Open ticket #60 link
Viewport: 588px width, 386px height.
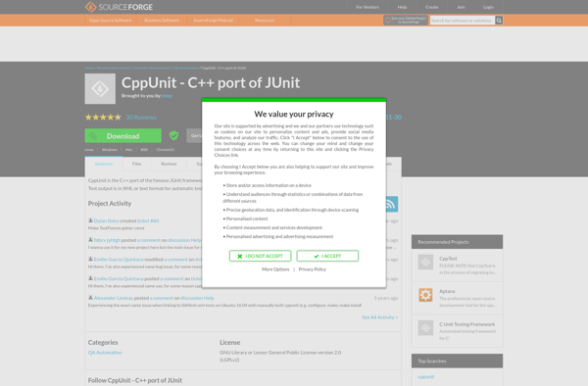coord(148,220)
